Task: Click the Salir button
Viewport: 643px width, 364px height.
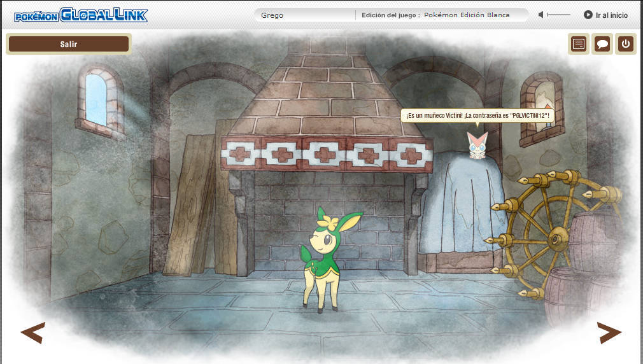Action: tap(69, 44)
